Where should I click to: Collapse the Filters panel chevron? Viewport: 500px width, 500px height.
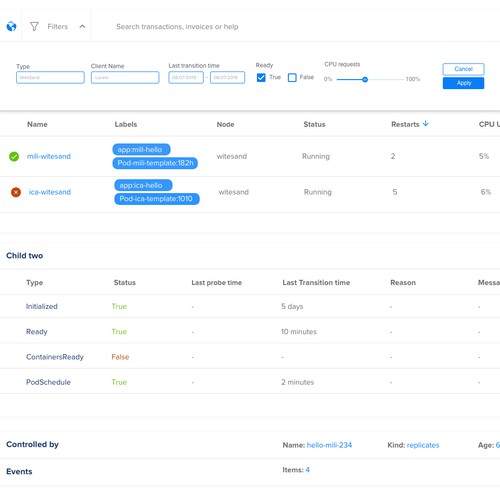pyautogui.click(x=82, y=26)
